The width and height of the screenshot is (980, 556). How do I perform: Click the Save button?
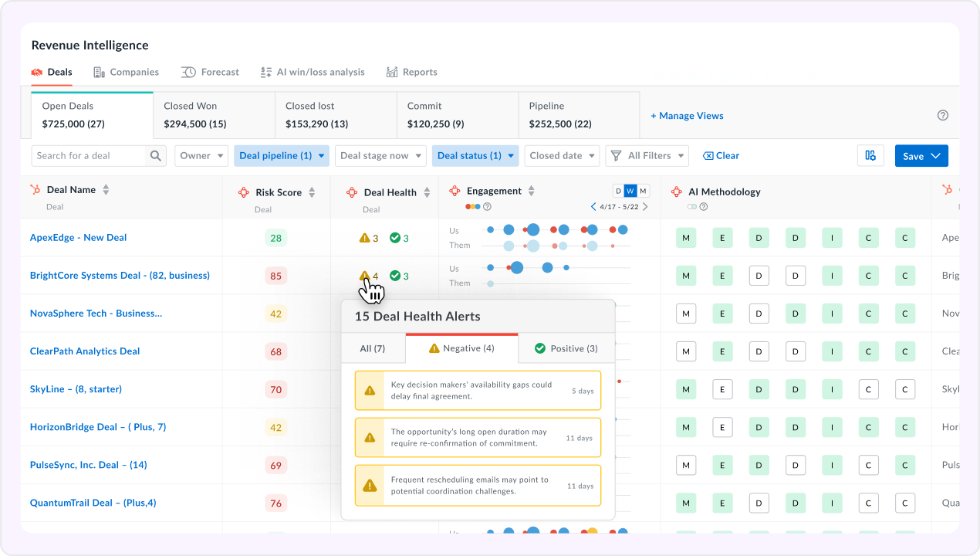coord(921,155)
